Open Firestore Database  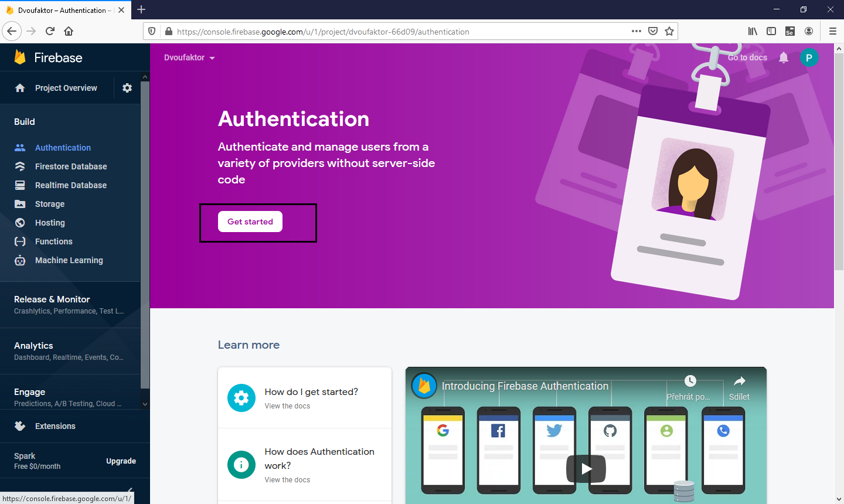coord(70,166)
